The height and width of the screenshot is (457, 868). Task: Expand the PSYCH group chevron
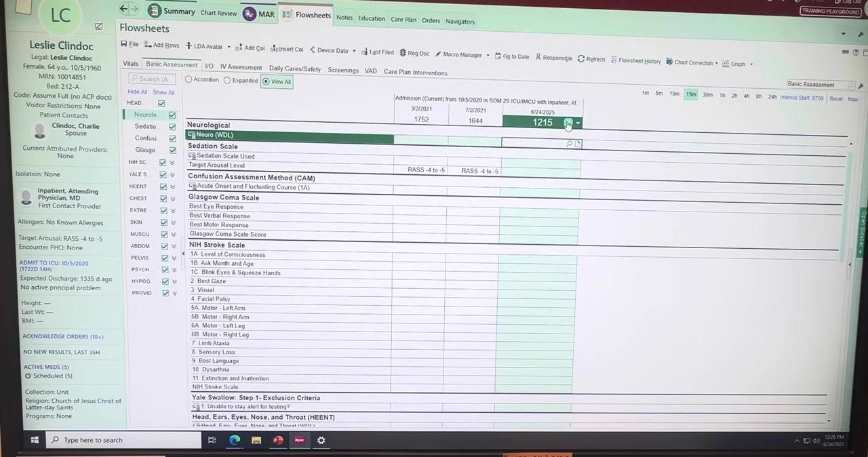174,270
